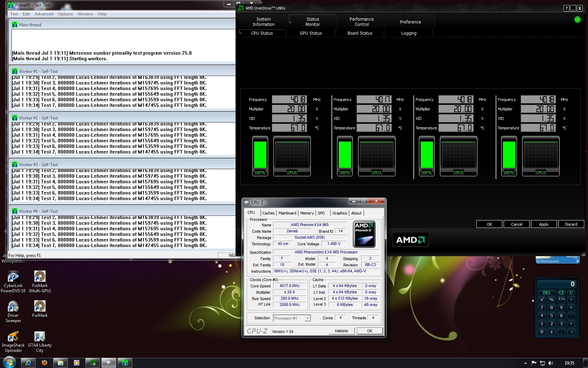Click the taskbar clock showing 19:35
This screenshot has height=368, width=588.
569,363
